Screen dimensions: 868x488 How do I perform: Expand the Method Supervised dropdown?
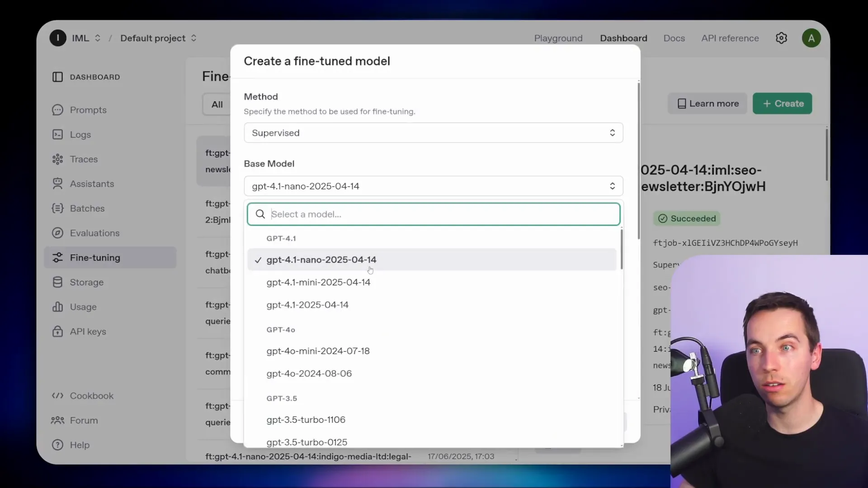(x=433, y=133)
